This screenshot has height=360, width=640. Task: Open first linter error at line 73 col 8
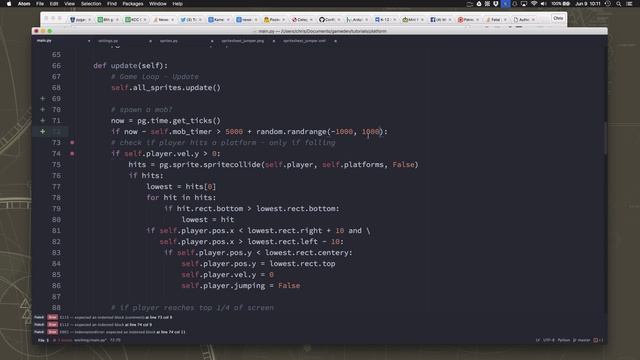pyautogui.click(x=103, y=317)
